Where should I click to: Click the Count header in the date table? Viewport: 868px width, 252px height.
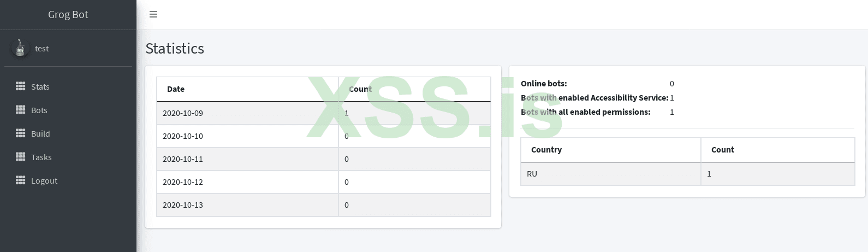coord(360,89)
